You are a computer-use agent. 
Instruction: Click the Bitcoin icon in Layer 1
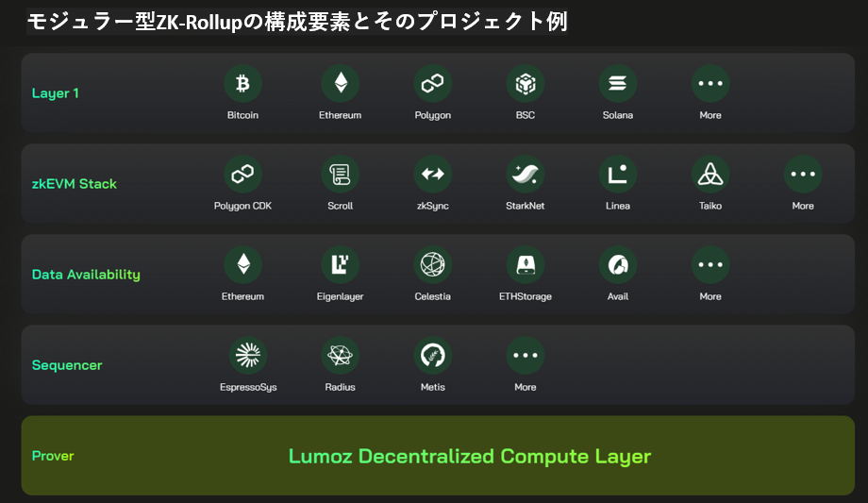click(x=242, y=84)
